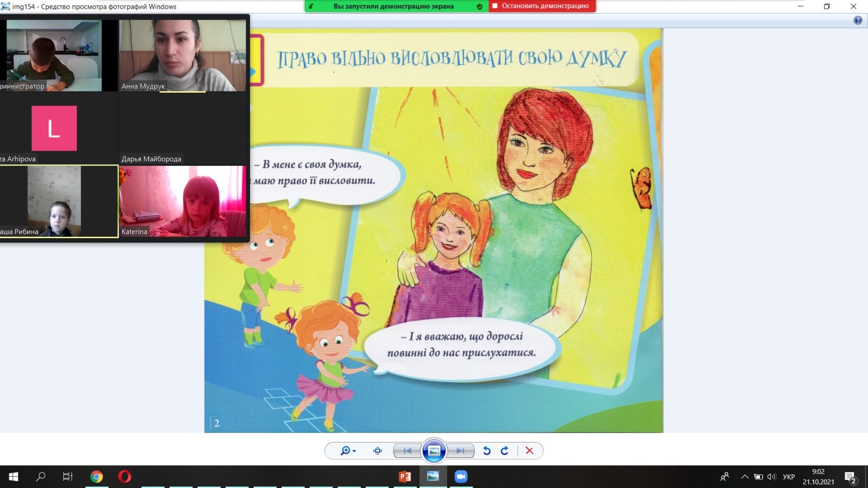Image resolution: width=868 pixels, height=488 pixels.
Task: Click Остановить демонстрацию button
Action: pos(542,6)
